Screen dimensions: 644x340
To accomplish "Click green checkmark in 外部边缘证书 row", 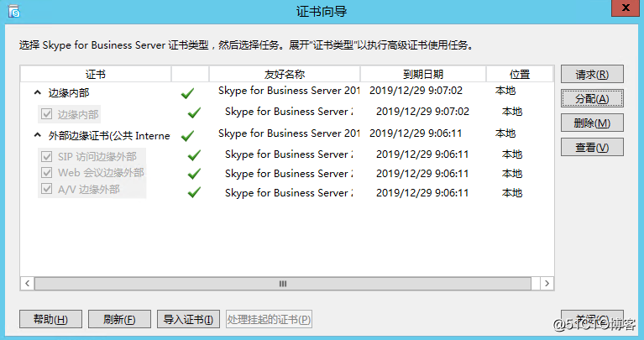I will click(187, 135).
